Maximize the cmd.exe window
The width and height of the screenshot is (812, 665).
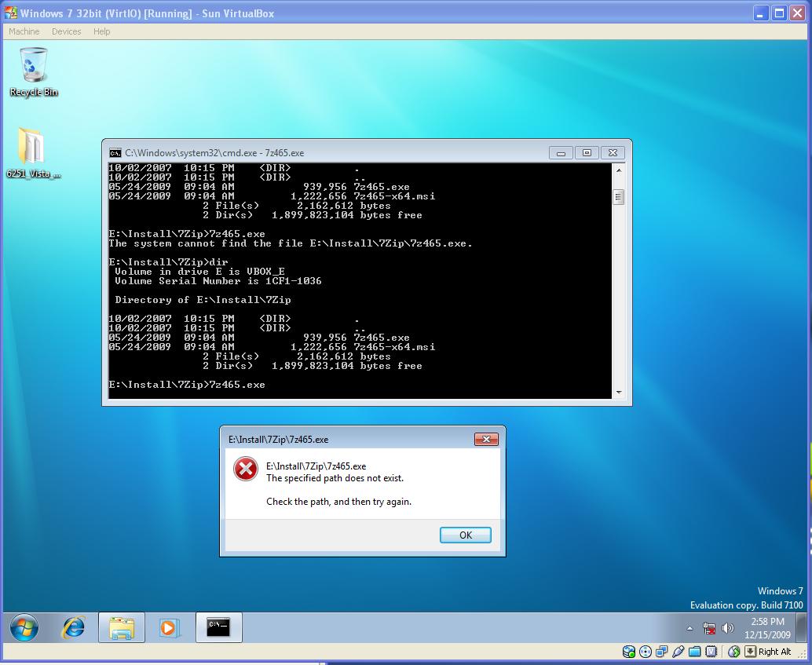click(587, 153)
